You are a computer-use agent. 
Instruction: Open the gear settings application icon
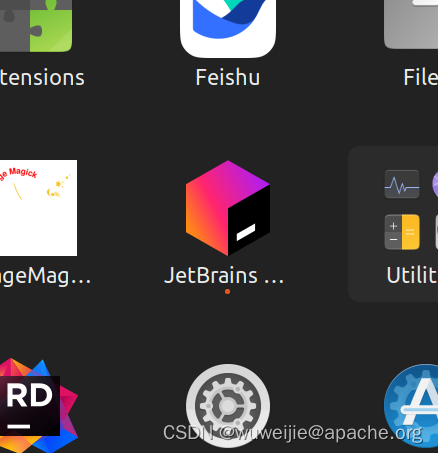pos(228,406)
